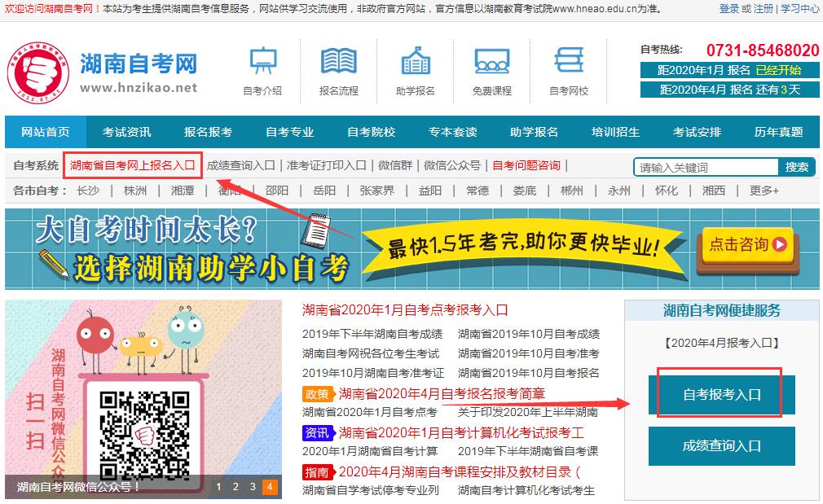Open 湖南省自考网上报名入口 link
The height and width of the screenshot is (504, 823).
point(132,165)
